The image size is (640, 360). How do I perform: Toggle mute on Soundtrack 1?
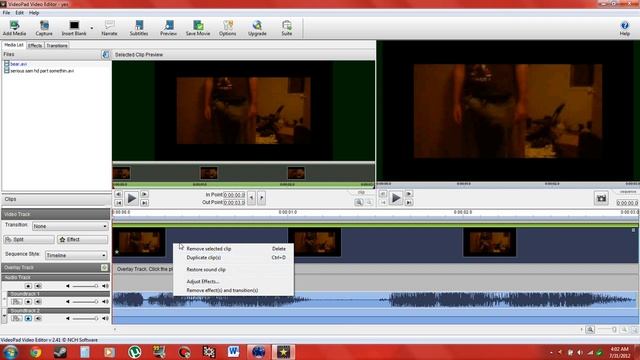coord(38,302)
